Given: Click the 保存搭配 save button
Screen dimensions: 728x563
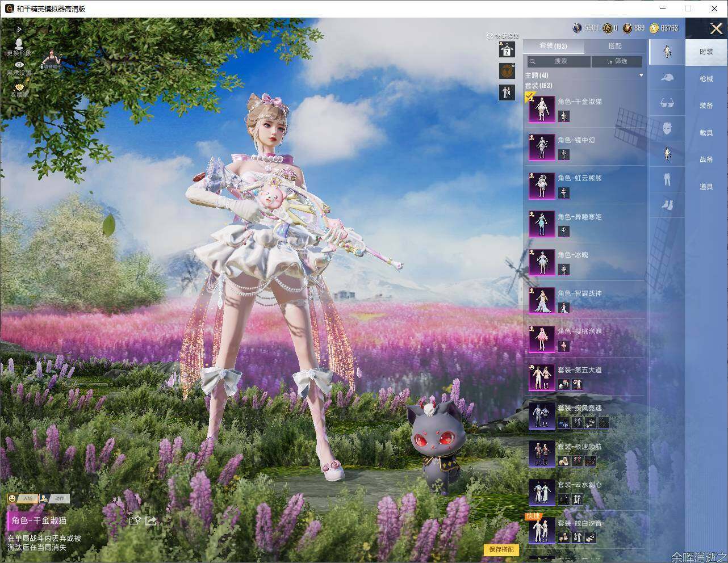Looking at the screenshot, I should click(501, 549).
